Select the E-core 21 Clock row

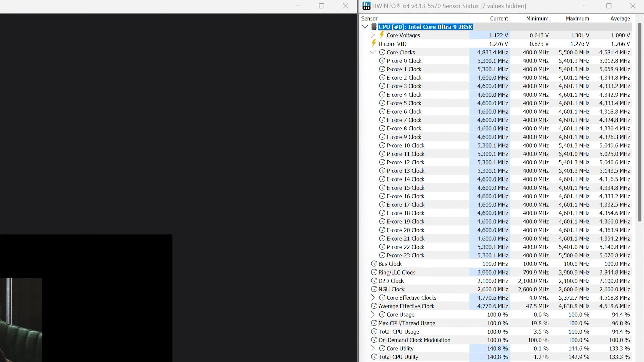(496, 238)
